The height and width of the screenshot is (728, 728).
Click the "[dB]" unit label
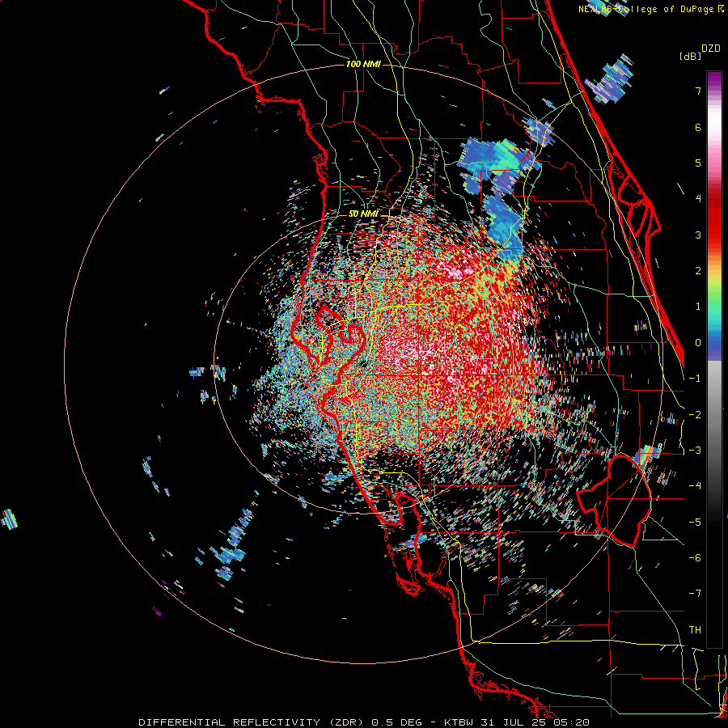[x=690, y=56]
